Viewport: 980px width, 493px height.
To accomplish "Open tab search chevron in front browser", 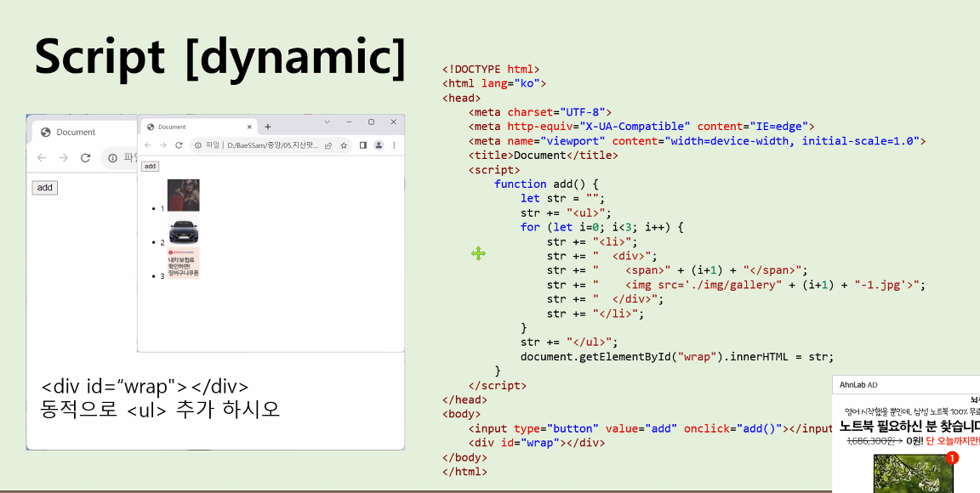I will pos(327,122).
